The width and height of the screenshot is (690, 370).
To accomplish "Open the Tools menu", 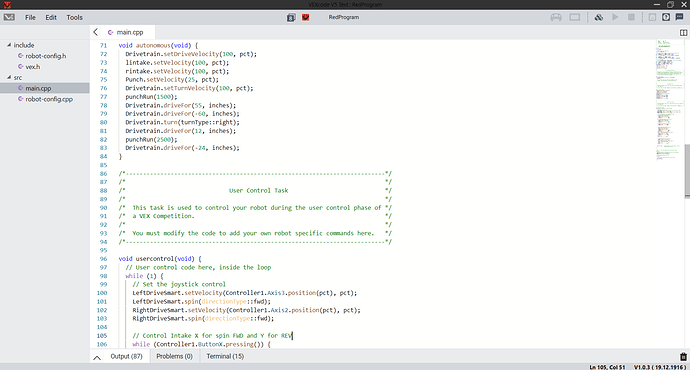I will 74,17.
